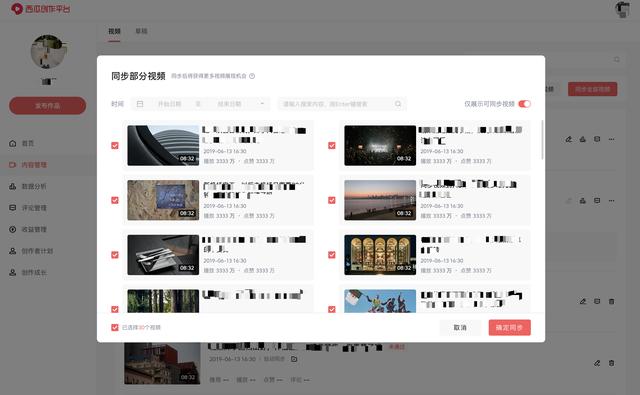Uncheck the forest trees video checkbox
Viewport: 640px width, 395px height.
coord(115,309)
